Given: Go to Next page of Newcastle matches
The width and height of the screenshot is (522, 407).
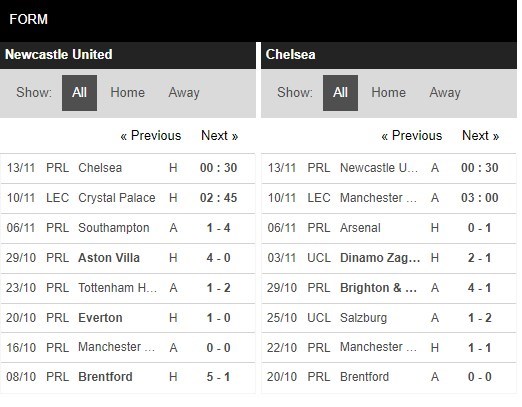Looking at the screenshot, I should (220, 136).
